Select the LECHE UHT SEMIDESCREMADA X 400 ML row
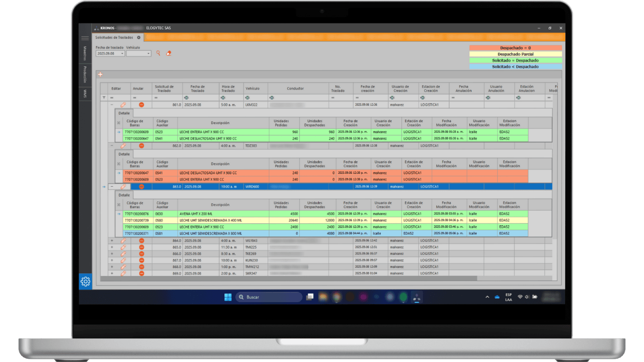 point(222,220)
